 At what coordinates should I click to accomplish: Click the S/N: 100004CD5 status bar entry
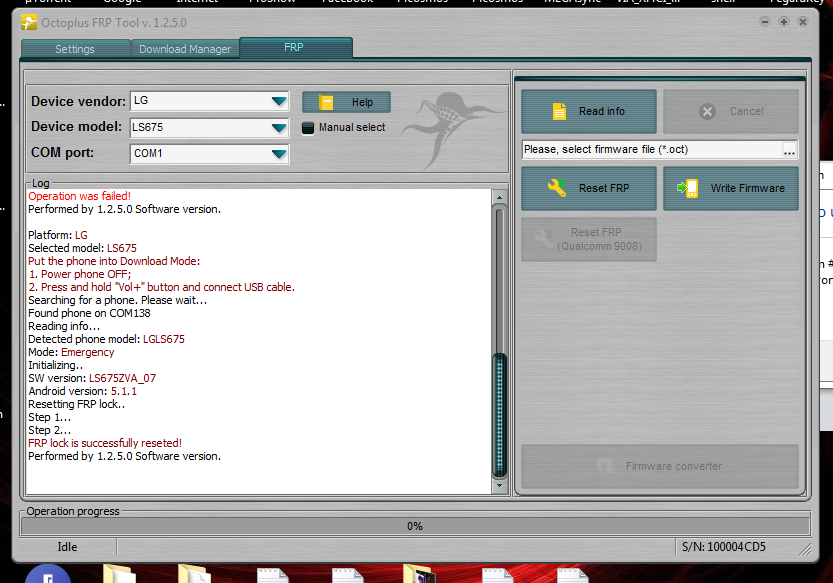[x=724, y=547]
